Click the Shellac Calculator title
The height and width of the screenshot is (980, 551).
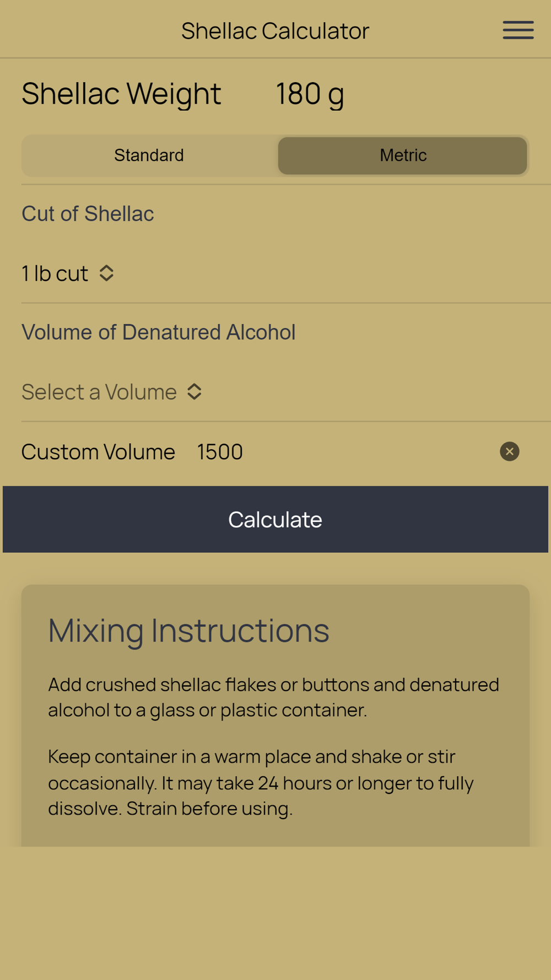(x=275, y=31)
